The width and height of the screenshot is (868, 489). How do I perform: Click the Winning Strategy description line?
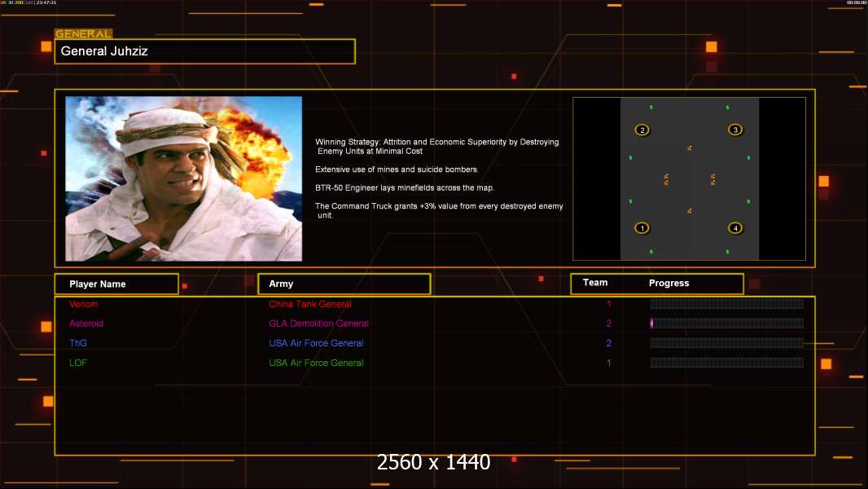[x=437, y=146]
